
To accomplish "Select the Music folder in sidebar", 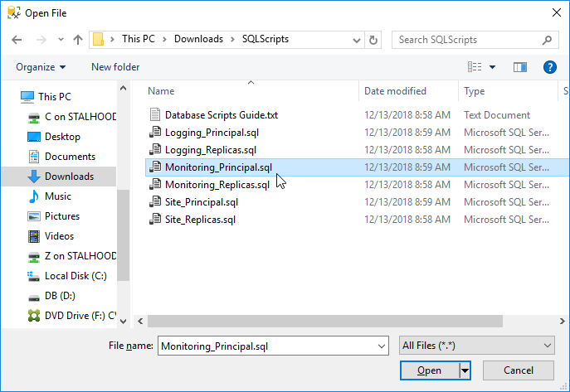I will [58, 196].
